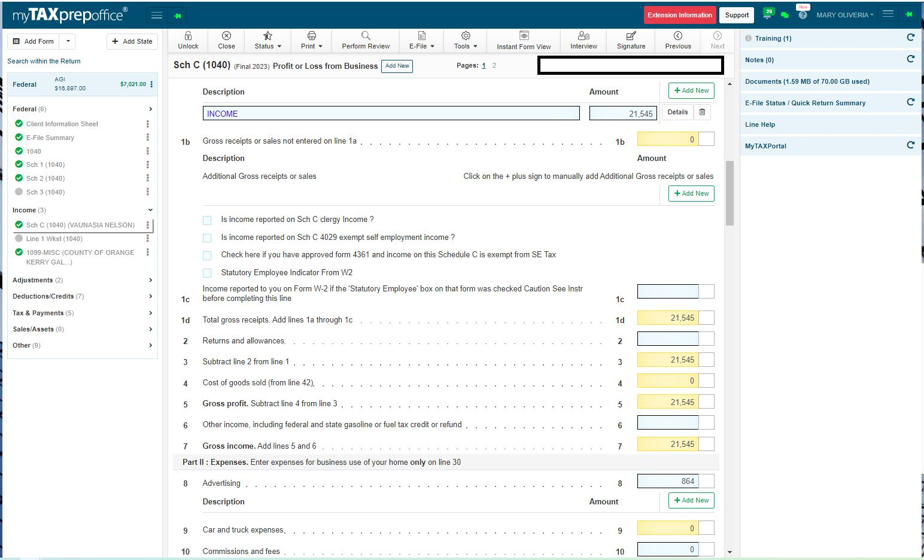Viewport: 924px width, 560px height.
Task: Check Statutory Employee Indicator From W2
Action: [x=207, y=273]
